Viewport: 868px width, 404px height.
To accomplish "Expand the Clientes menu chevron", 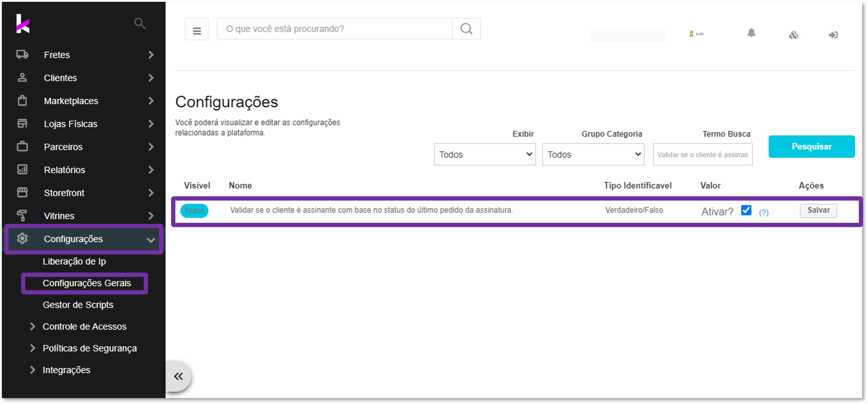I will point(151,78).
